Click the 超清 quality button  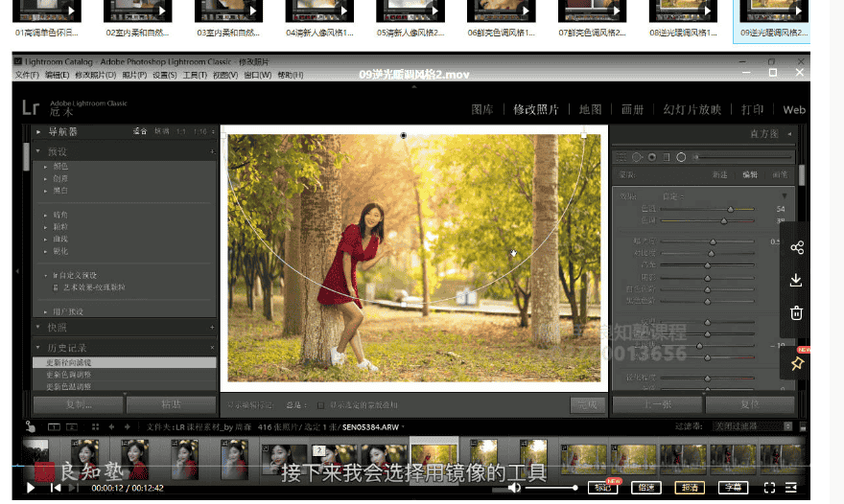690,488
